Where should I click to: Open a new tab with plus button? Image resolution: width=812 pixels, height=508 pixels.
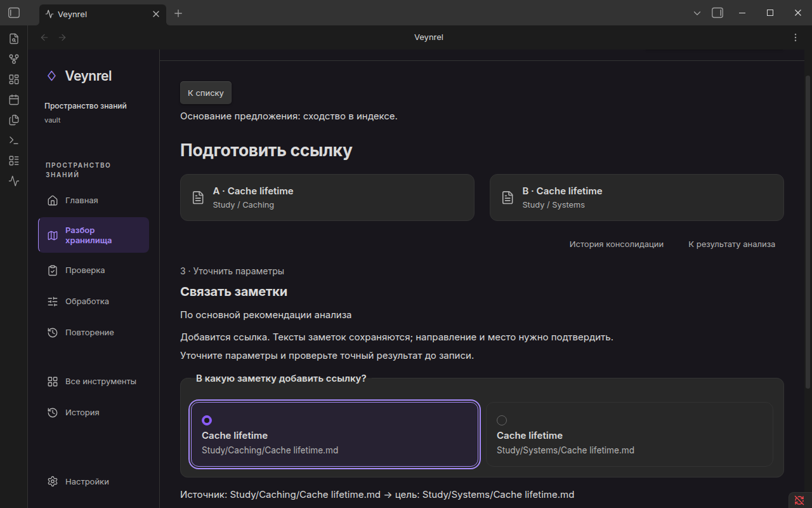coord(178,13)
